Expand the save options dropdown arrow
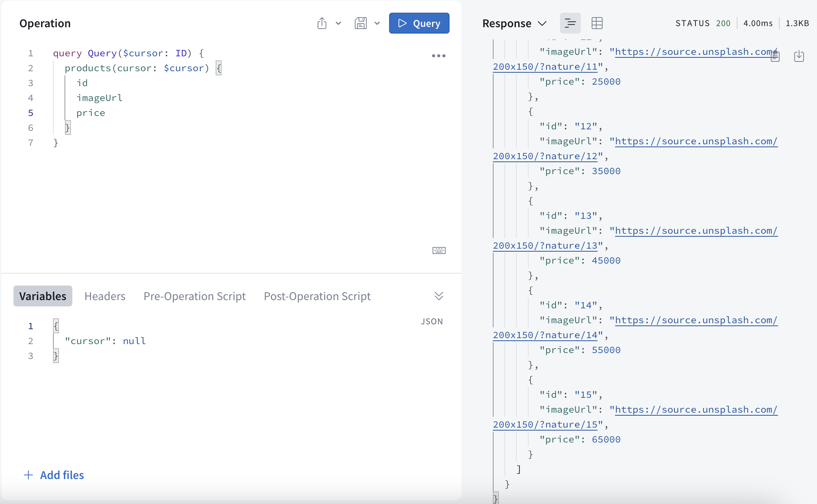 click(377, 23)
